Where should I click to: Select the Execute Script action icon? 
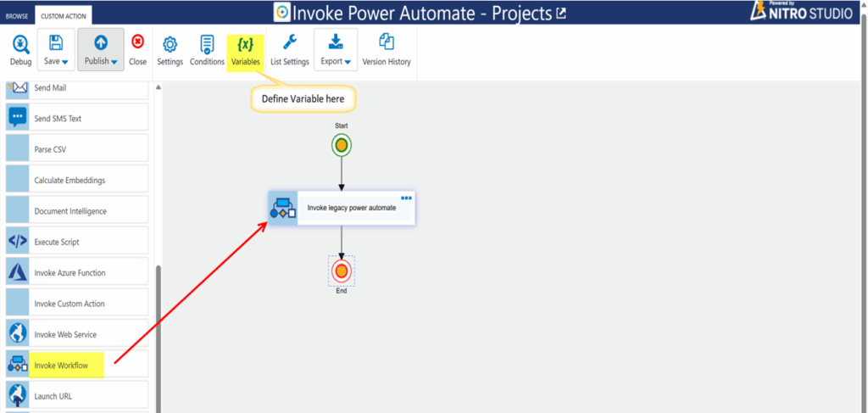coord(18,242)
